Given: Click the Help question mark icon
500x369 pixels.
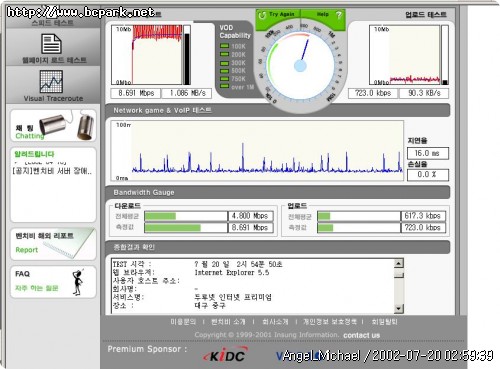Looking at the screenshot, I should coord(339,15).
